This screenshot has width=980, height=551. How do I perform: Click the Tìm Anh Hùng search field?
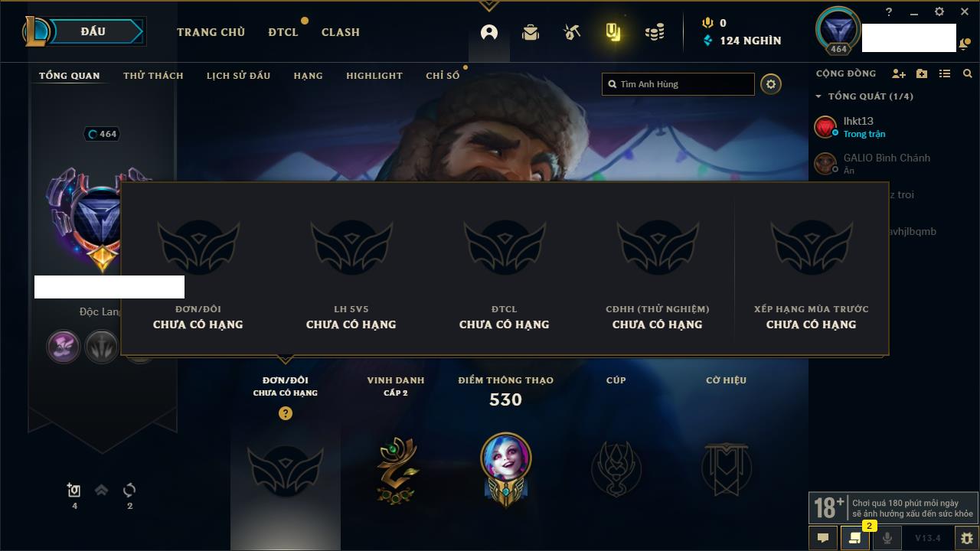point(678,84)
